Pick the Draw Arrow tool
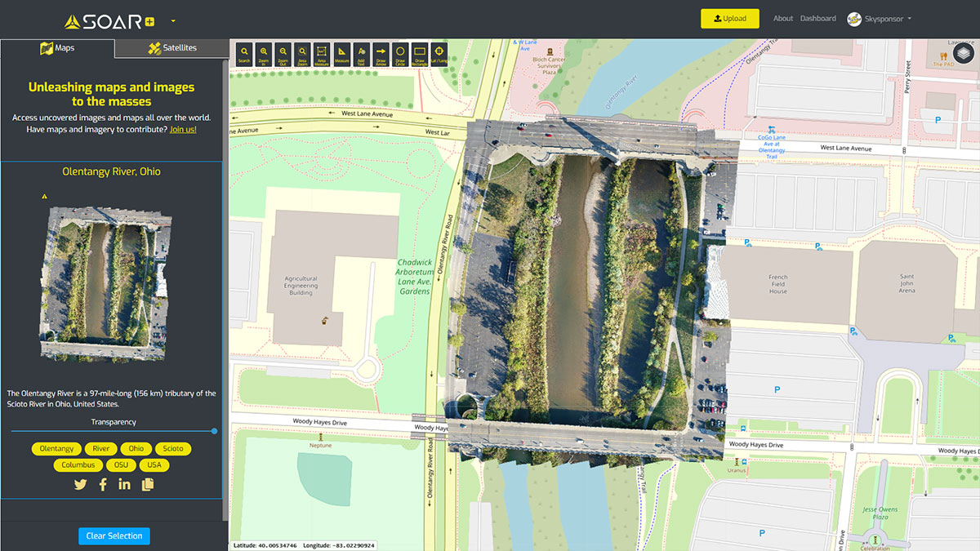The image size is (980, 551). click(x=381, y=53)
